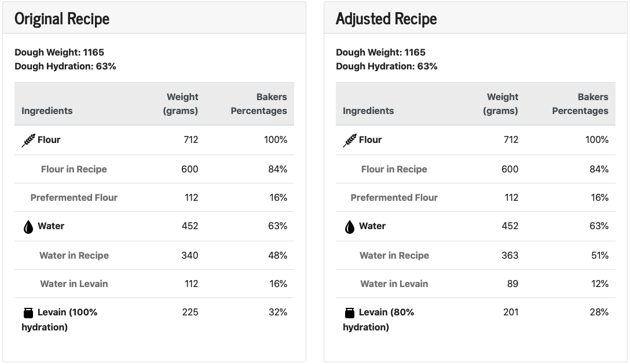Screen dimensions: 630x364
Task: Click the wheat Flour icon in Original Recipe
Action: (28, 141)
